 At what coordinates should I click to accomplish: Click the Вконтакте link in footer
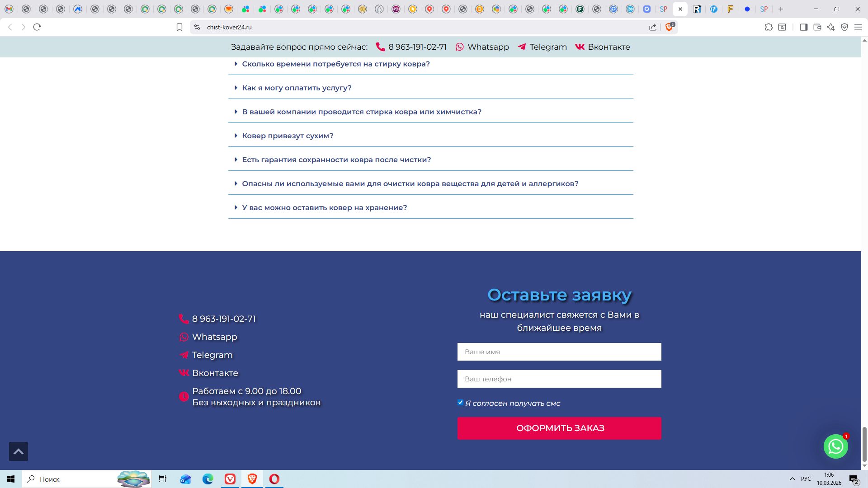click(x=215, y=373)
